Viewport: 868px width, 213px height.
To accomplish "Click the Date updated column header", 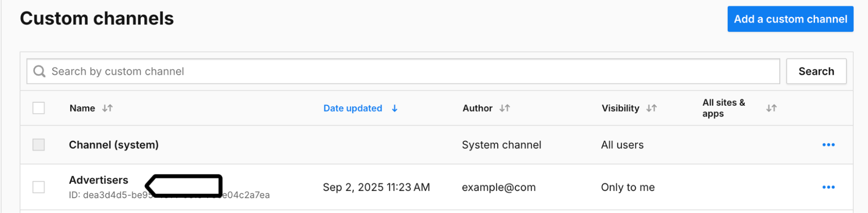I will tap(353, 108).
